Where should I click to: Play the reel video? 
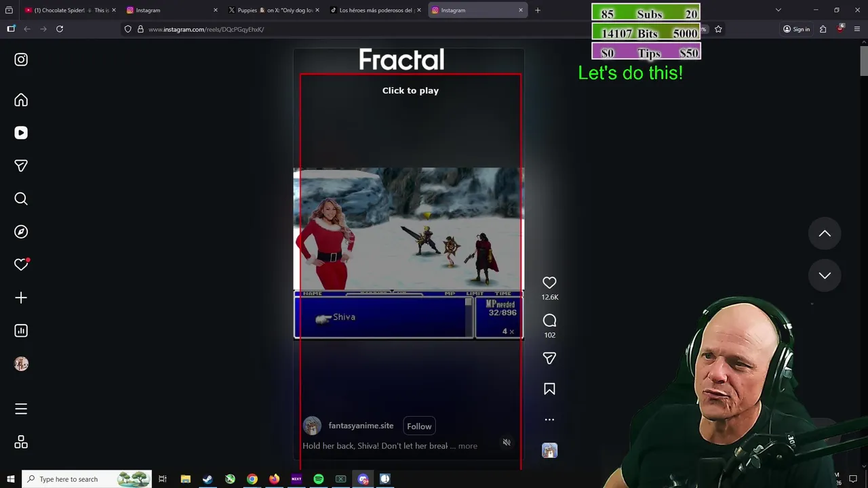click(410, 91)
